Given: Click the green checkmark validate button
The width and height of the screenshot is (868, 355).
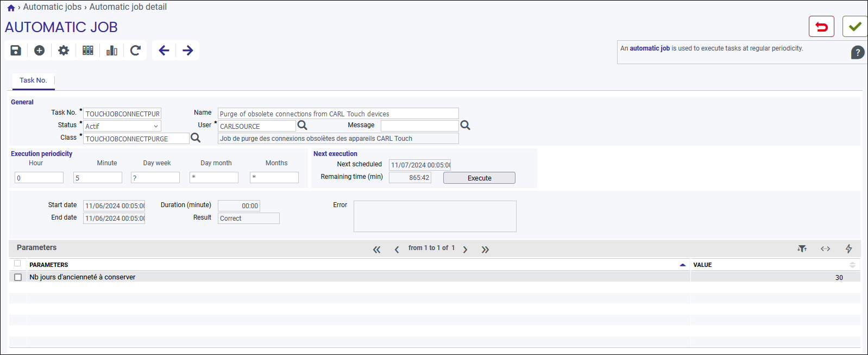Looking at the screenshot, I should [855, 27].
